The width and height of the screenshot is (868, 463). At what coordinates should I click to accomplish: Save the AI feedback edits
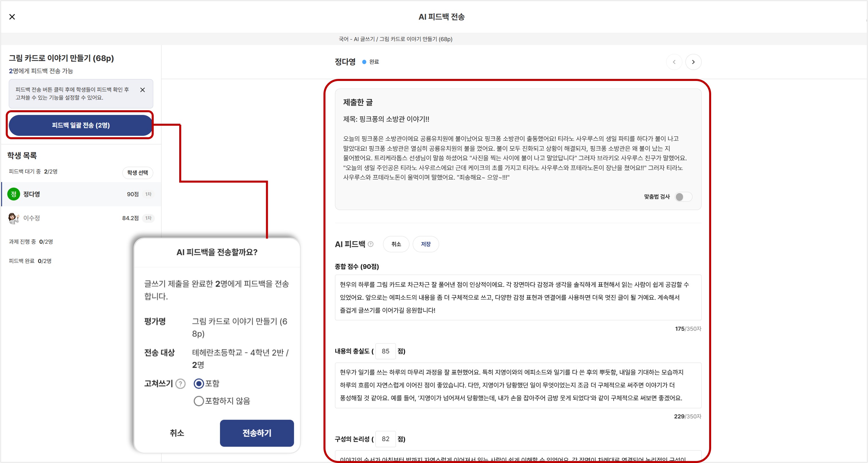pyautogui.click(x=426, y=244)
